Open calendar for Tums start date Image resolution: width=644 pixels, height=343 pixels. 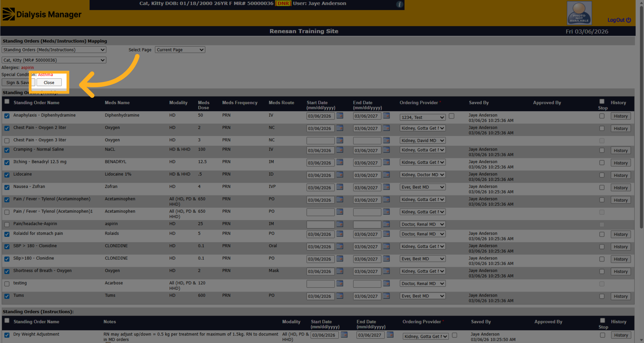pyautogui.click(x=340, y=296)
